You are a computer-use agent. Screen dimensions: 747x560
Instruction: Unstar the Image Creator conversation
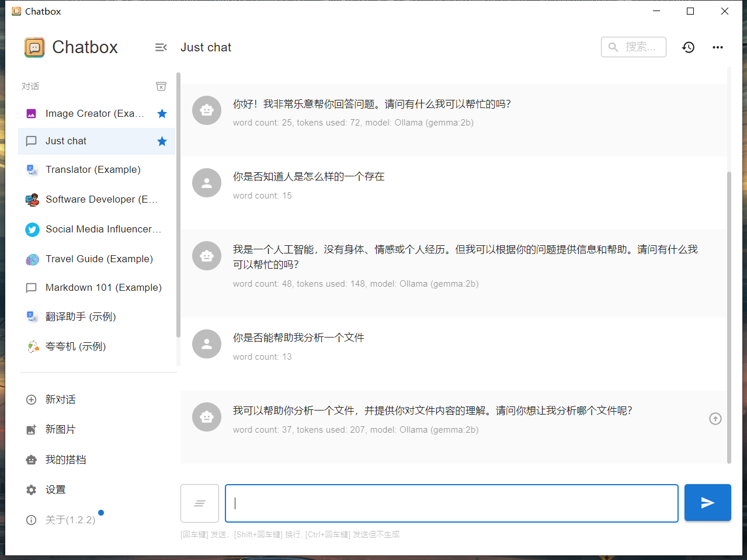pyautogui.click(x=162, y=113)
